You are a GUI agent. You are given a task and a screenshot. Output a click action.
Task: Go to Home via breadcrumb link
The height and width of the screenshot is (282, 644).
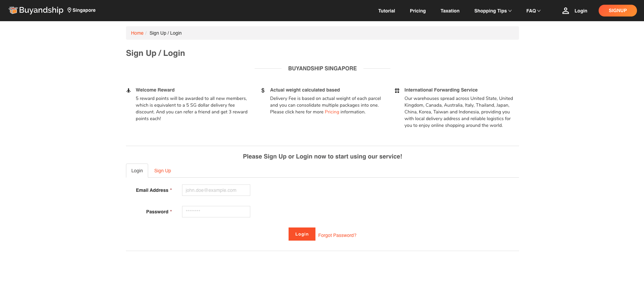tap(137, 33)
